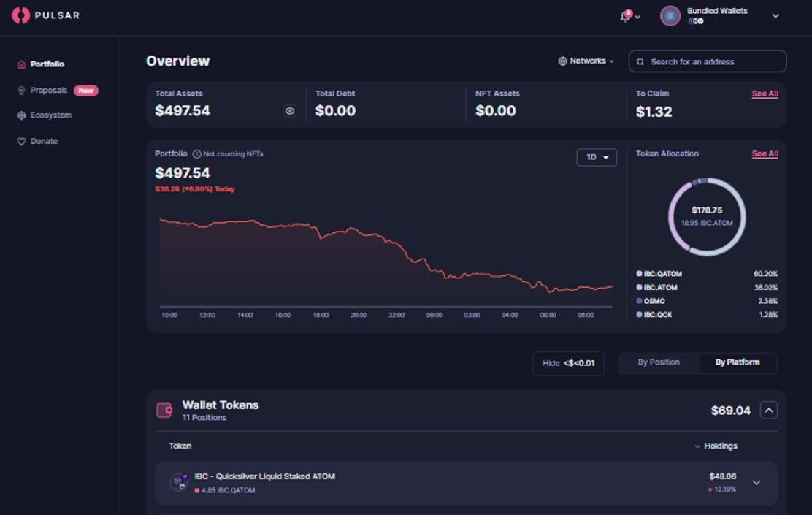The width and height of the screenshot is (812, 515).
Task: Click the address search field
Action: coord(707,61)
